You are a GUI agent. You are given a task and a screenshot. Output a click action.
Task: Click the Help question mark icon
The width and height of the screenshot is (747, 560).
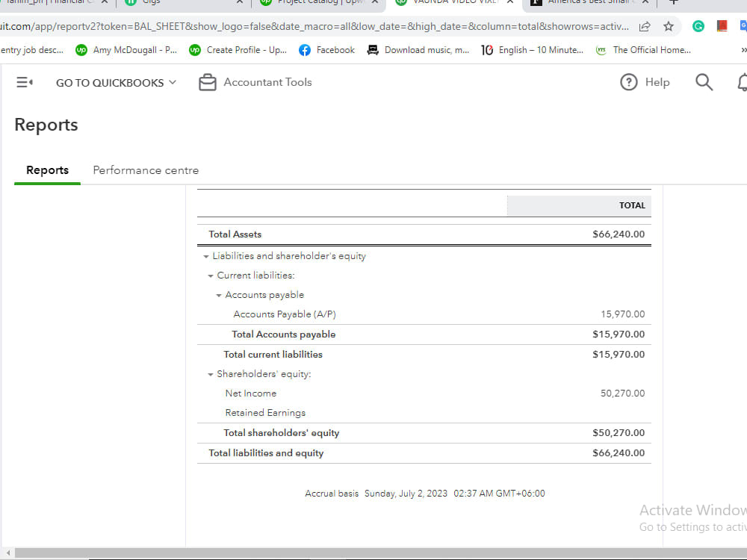628,82
